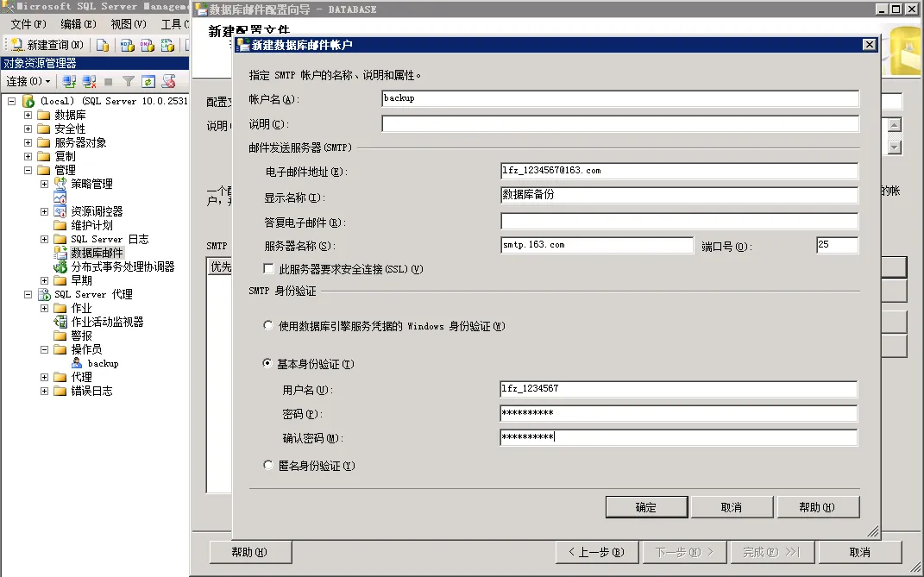Click the 用户名 username field
The height and width of the screenshot is (577, 924).
coord(678,389)
